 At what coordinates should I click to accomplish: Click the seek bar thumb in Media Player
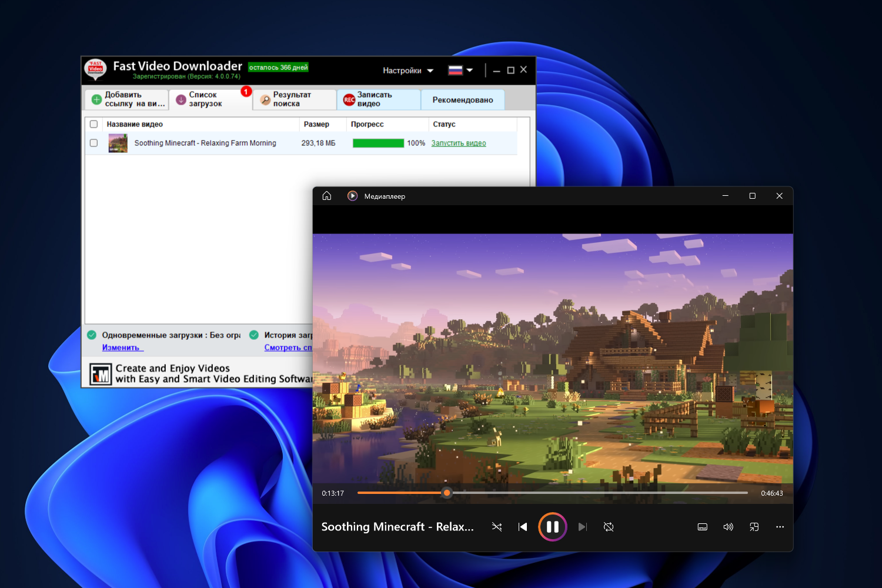447,493
